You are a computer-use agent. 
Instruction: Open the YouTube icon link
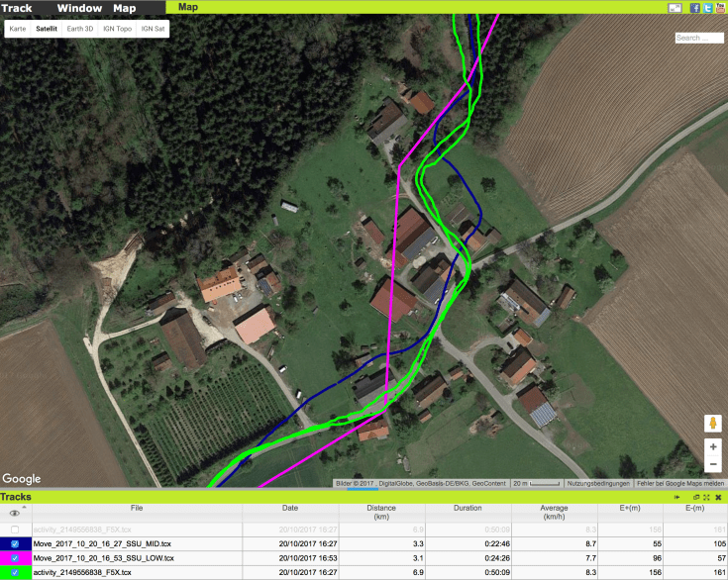pyautogui.click(x=718, y=7)
